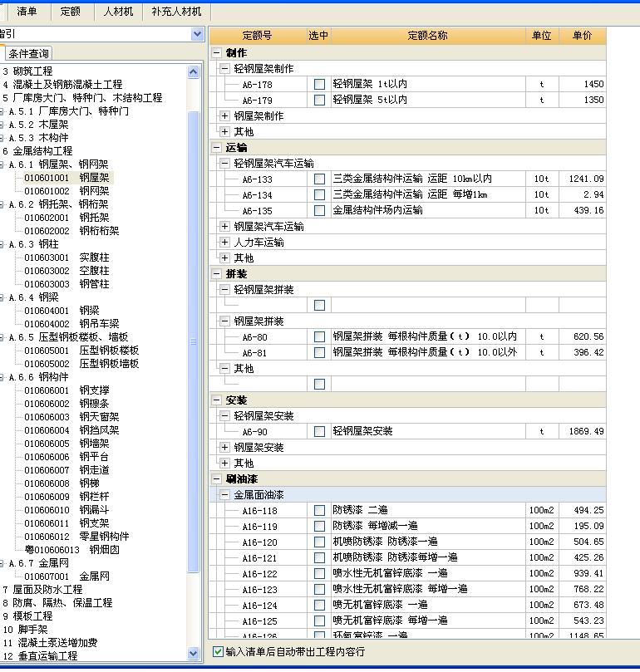Viewport: 640px width, 672px height.
Task: Click price 1241.09 in A6-133 row
Action: pyautogui.click(x=586, y=179)
